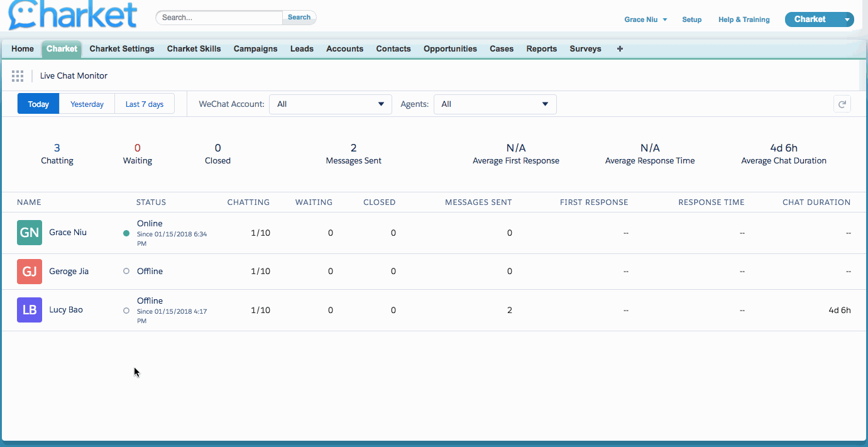Click the RESPONSE TIME column header
This screenshot has height=447, width=868.
click(x=711, y=202)
